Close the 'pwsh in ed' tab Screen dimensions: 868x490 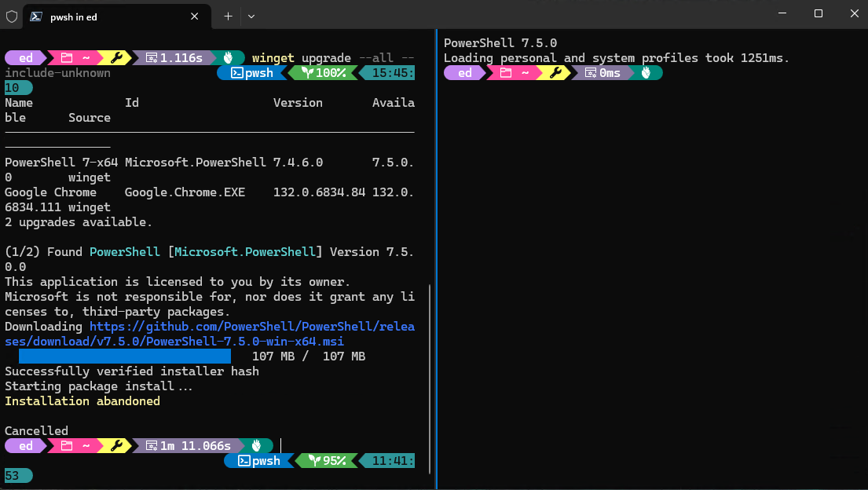click(194, 16)
